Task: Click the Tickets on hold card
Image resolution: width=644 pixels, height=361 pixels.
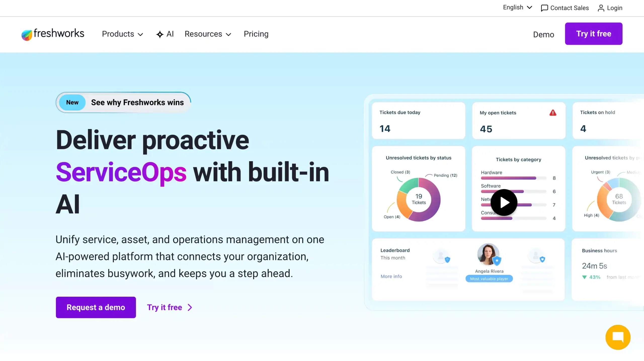Action: [x=608, y=121]
